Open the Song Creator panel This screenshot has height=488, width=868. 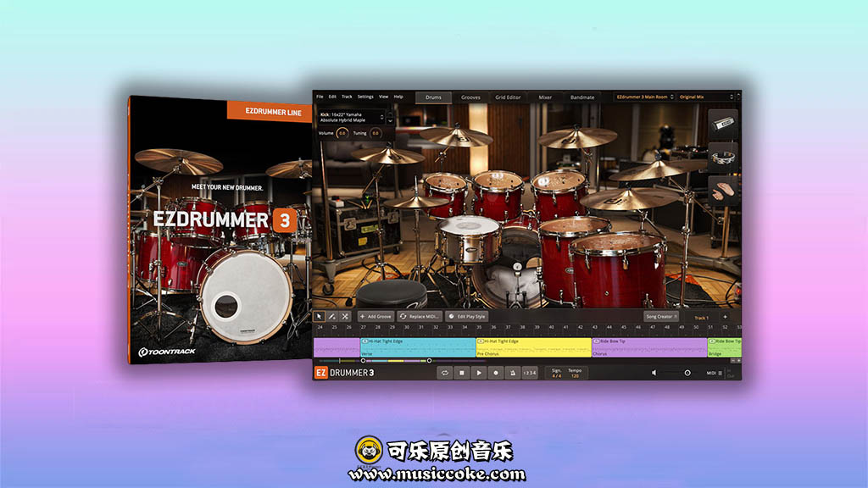(x=661, y=317)
